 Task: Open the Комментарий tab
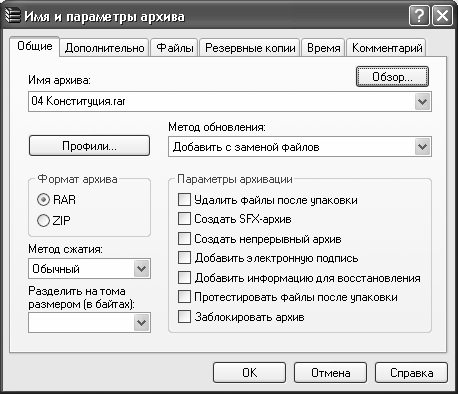[387, 48]
